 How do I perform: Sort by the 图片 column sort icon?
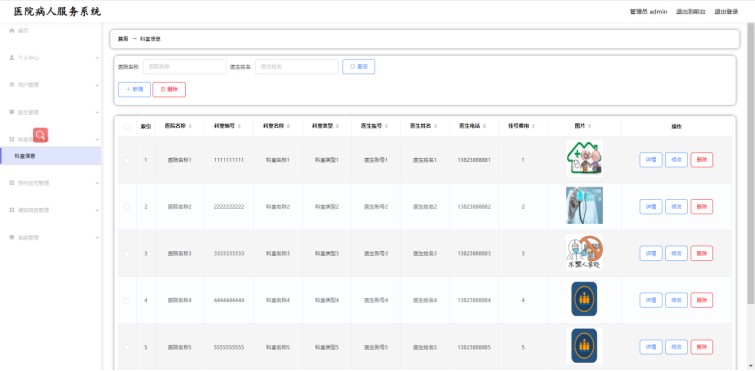tap(589, 126)
